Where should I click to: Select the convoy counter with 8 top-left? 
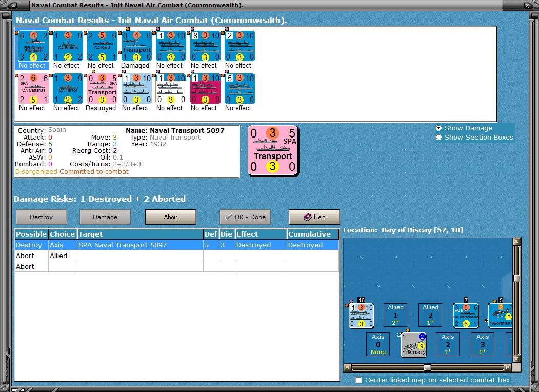point(205,46)
